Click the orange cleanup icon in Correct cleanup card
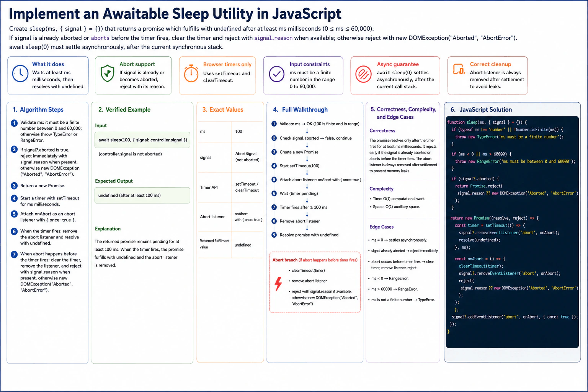588x392 pixels. pos(459,69)
